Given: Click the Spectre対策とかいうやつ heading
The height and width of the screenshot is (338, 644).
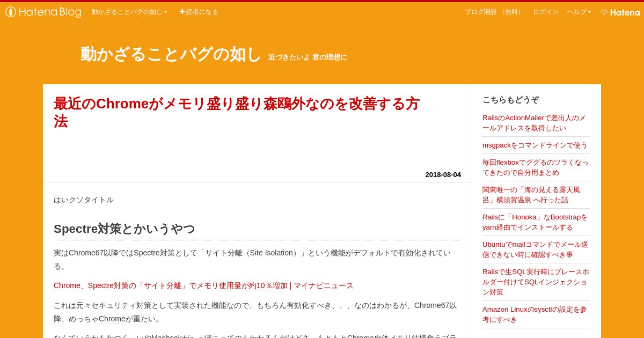Looking at the screenshot, I should point(125,229).
